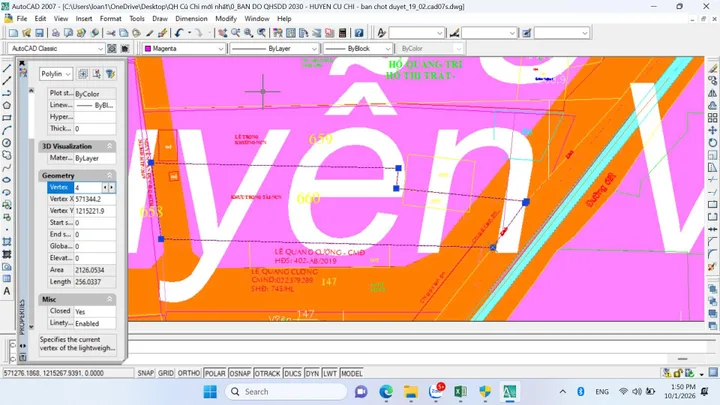The height and width of the screenshot is (405, 720).
Task: Open the QuickCalc calculator icon
Action: pos(342,33)
